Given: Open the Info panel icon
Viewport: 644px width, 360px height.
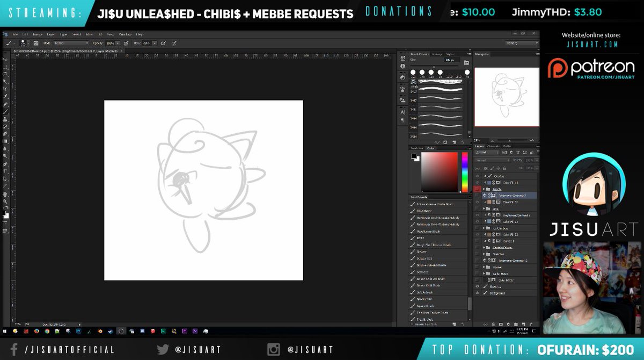Looking at the screenshot, I should [402, 66].
